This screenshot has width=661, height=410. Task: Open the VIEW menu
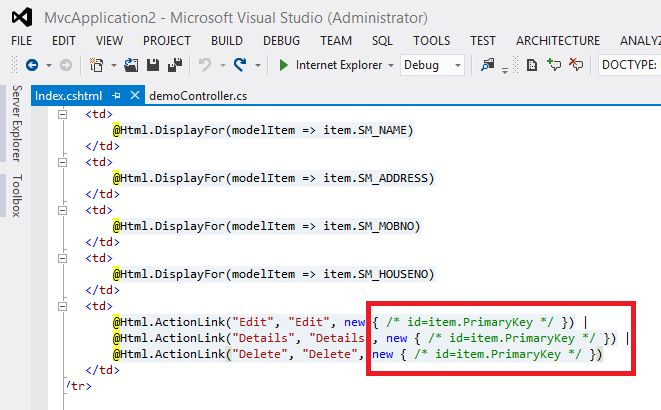point(109,40)
